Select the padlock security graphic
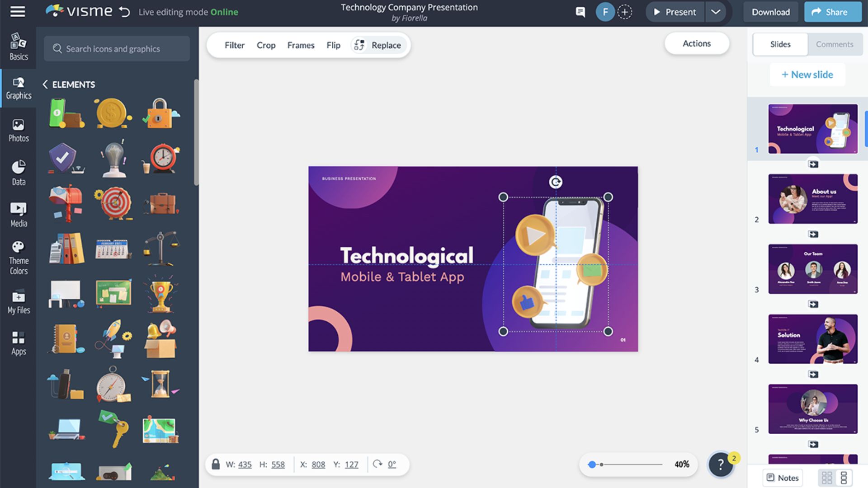868x488 pixels. (160, 113)
